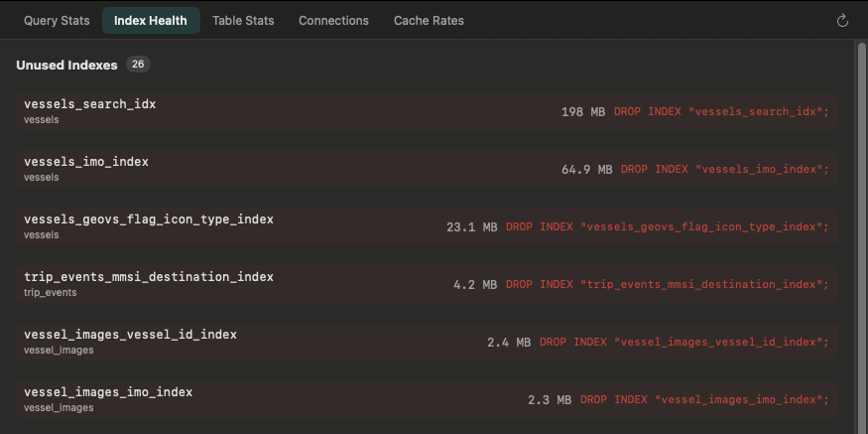Select the trip_events_mmsi_destination_index name
Screen dimensions: 868x434
click(x=149, y=277)
